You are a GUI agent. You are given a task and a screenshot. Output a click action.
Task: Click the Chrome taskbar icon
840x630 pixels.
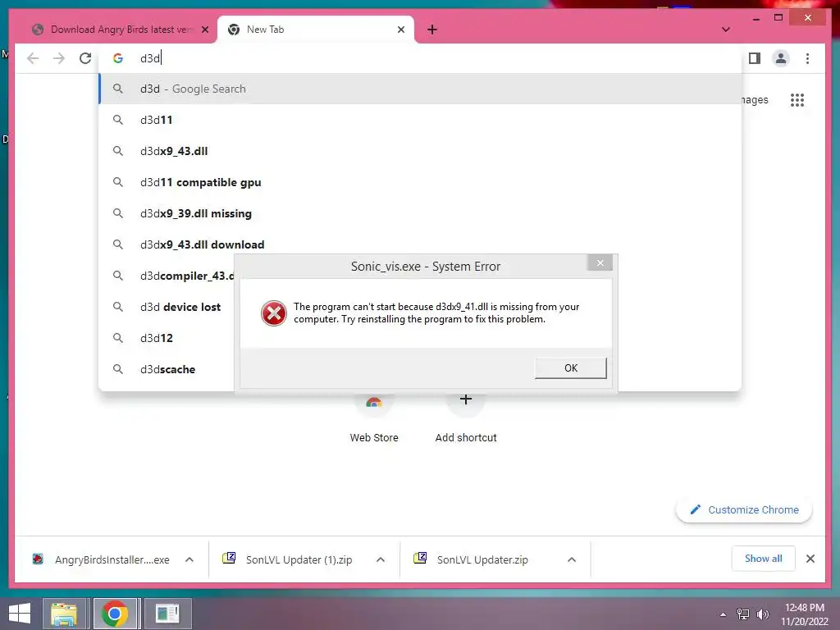pos(115,614)
